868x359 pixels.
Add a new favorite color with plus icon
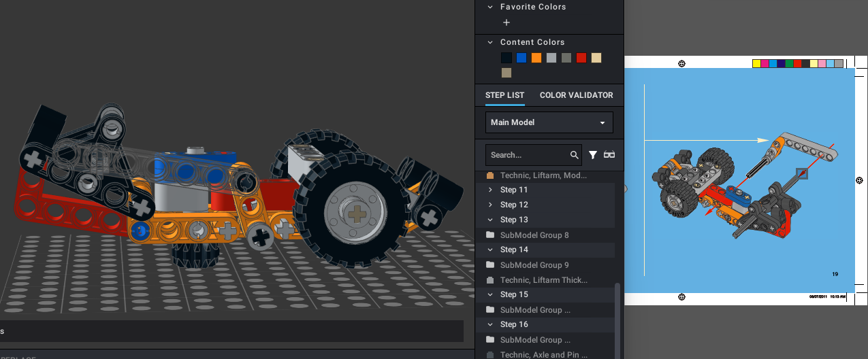(506, 22)
